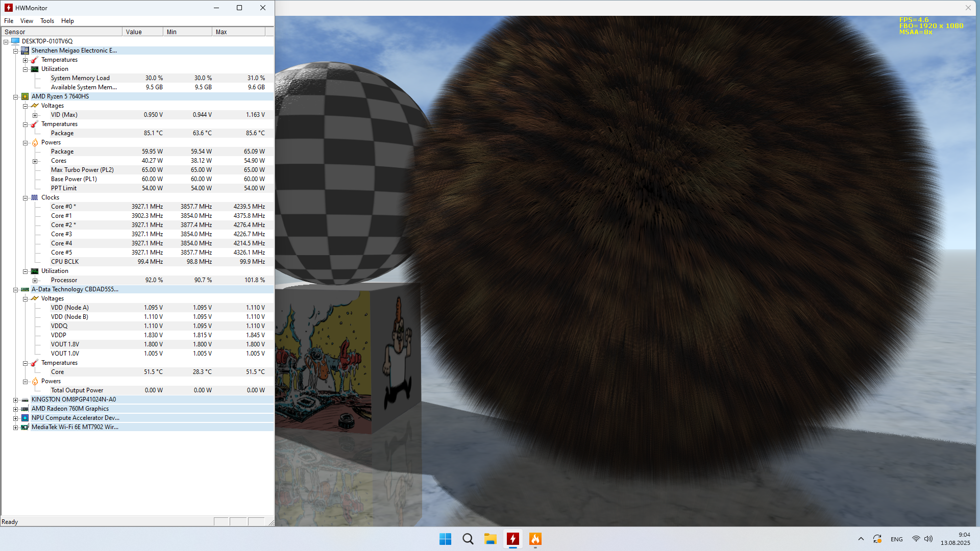980x551 pixels.
Task: Click the Value column header
Action: tap(142, 32)
